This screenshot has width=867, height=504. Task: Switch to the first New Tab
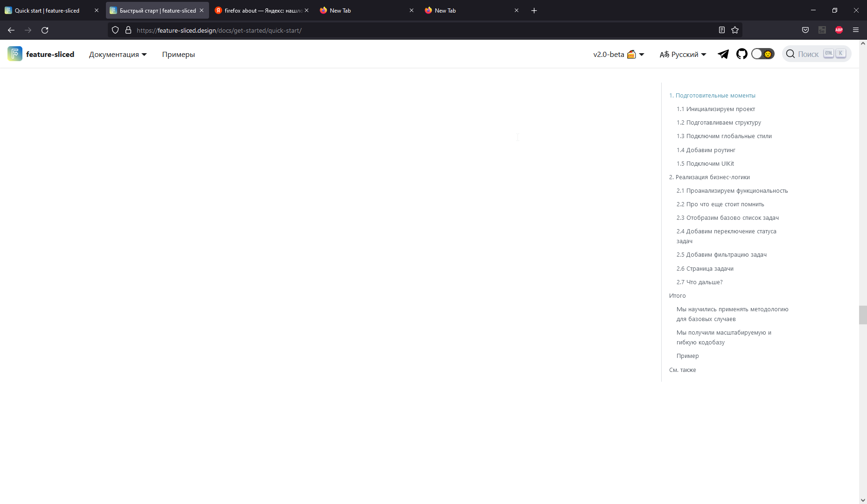pos(368,10)
